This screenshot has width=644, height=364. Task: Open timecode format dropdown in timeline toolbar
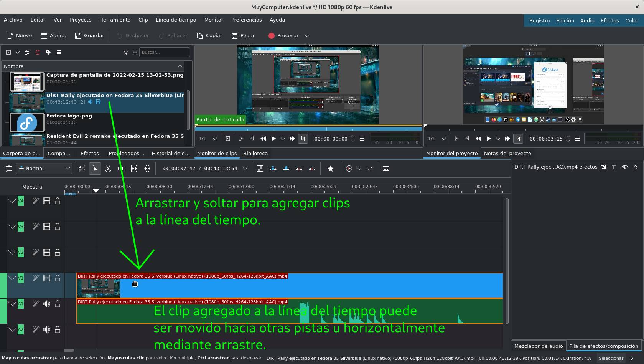(245, 169)
